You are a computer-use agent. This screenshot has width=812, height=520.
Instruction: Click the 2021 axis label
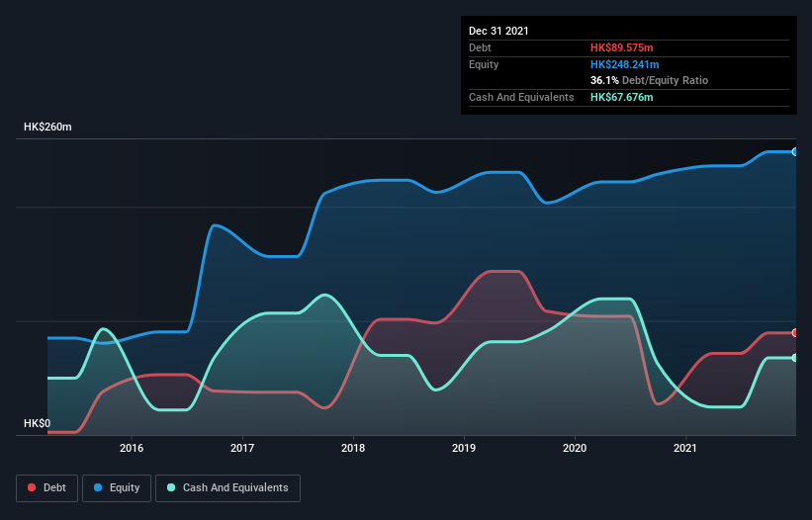click(685, 448)
